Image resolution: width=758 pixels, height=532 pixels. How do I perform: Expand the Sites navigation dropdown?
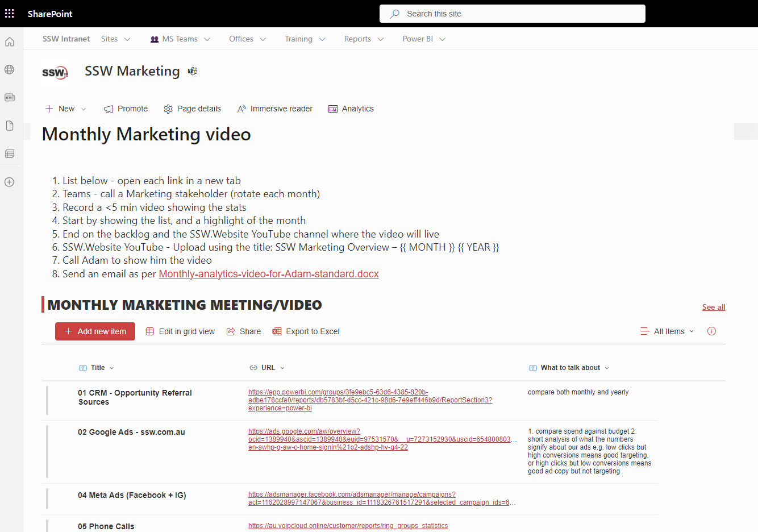click(x=115, y=39)
